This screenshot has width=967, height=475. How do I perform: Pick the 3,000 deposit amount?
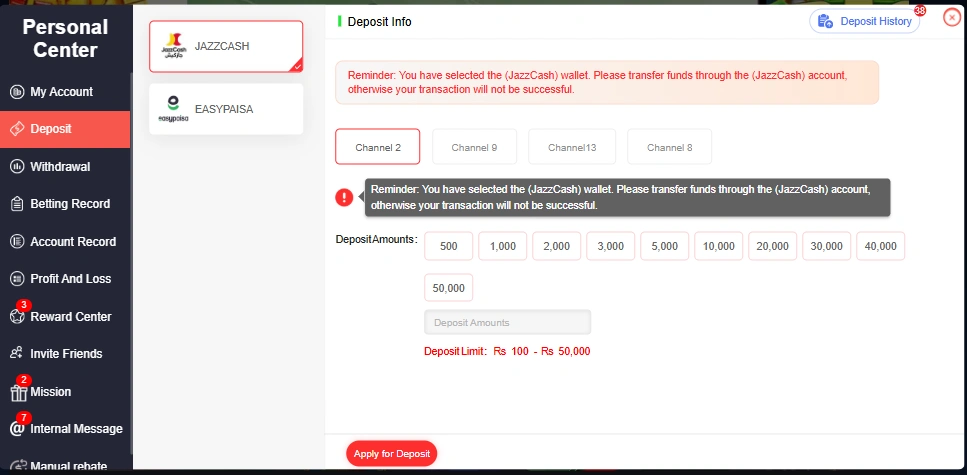point(611,246)
